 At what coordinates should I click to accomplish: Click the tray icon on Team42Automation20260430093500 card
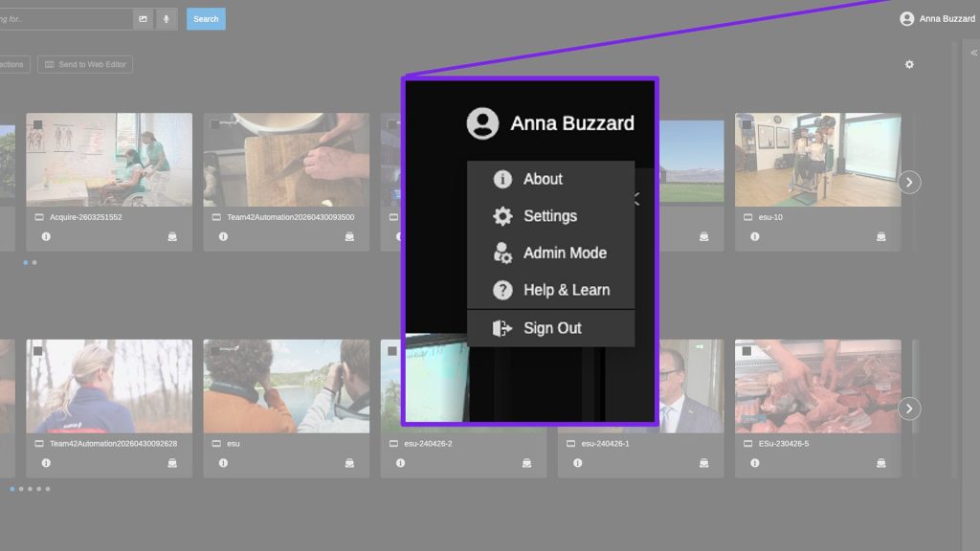pyautogui.click(x=349, y=237)
